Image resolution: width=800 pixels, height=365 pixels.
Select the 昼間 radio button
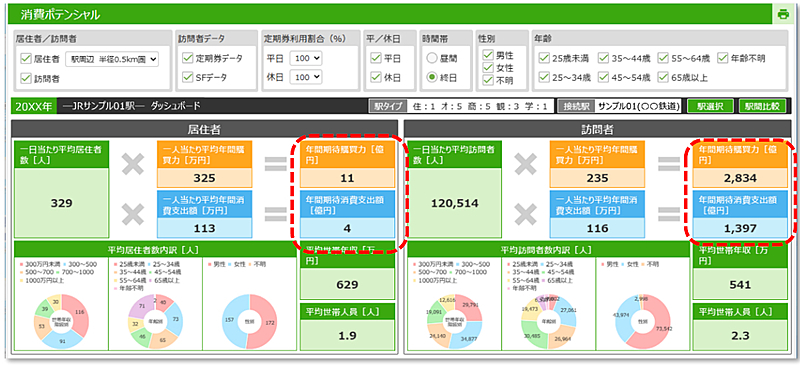click(x=432, y=58)
